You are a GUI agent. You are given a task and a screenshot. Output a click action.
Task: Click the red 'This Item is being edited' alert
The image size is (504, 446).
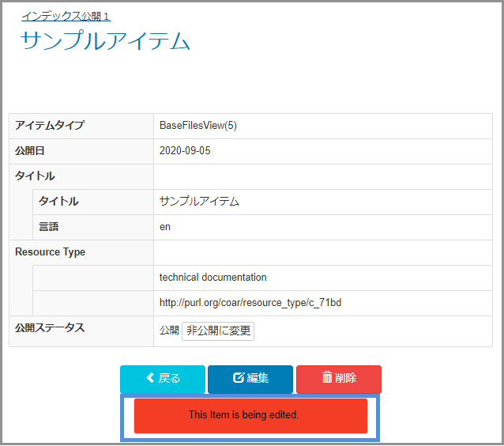250,415
